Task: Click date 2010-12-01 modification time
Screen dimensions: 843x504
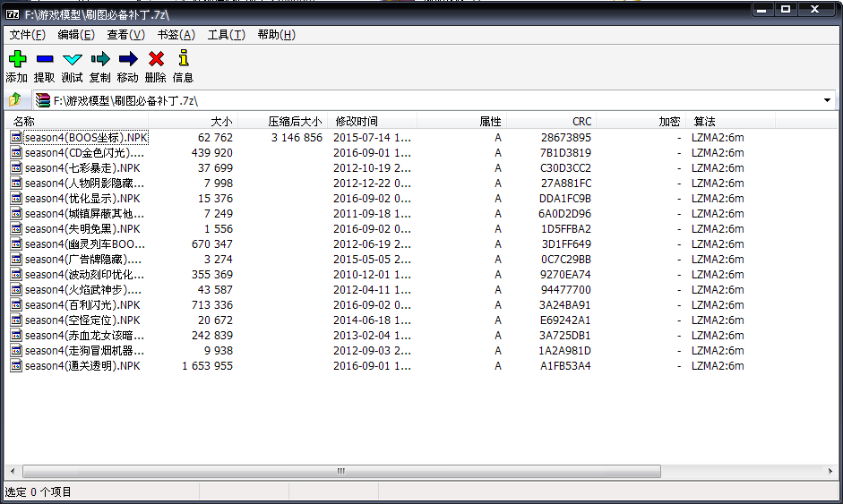Action: (372, 275)
